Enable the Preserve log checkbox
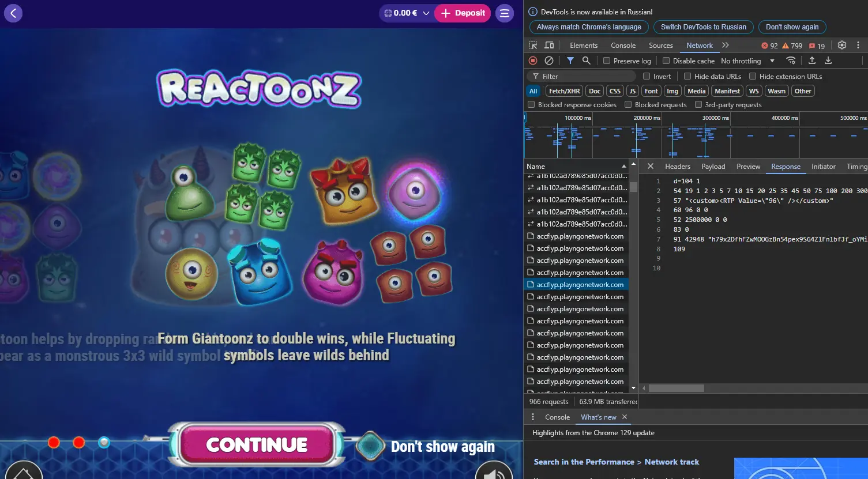Screen dimensions: 868x479 (x=607, y=61)
